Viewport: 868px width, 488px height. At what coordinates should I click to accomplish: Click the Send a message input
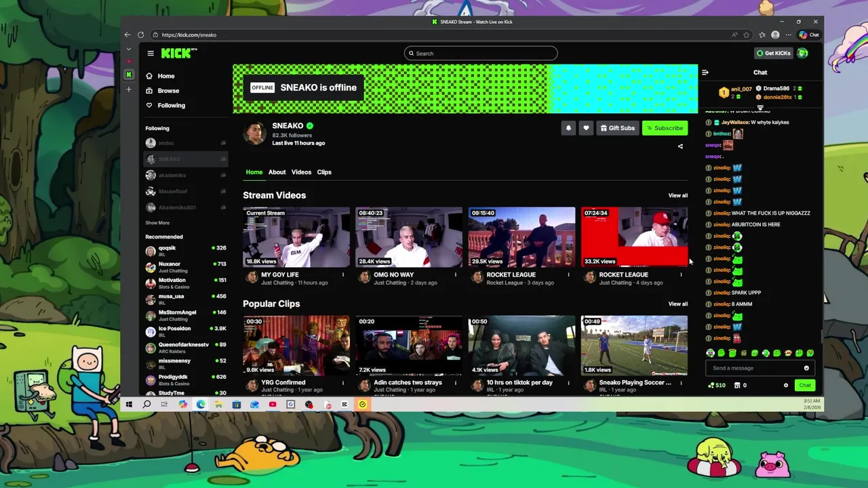coord(755,368)
